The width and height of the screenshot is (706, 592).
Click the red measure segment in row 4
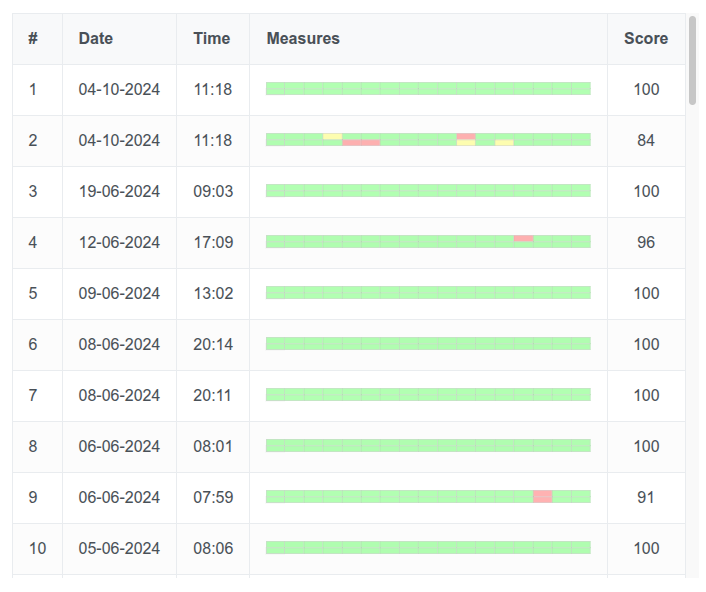tap(523, 238)
